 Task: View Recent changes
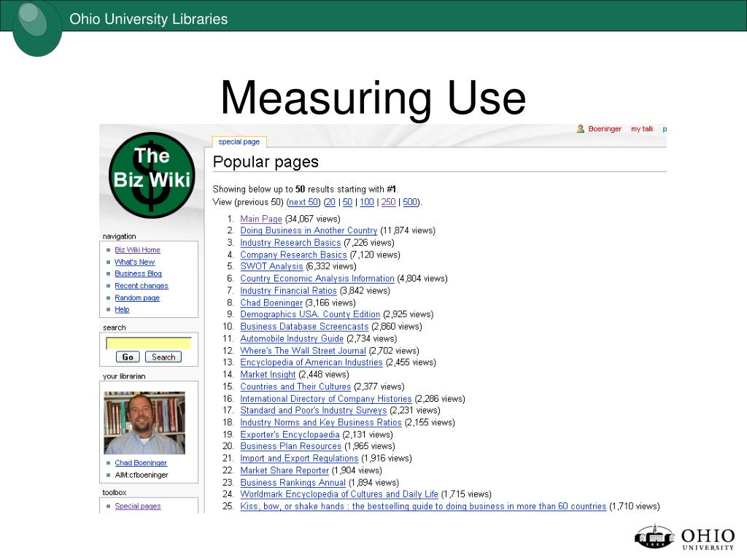tap(142, 286)
